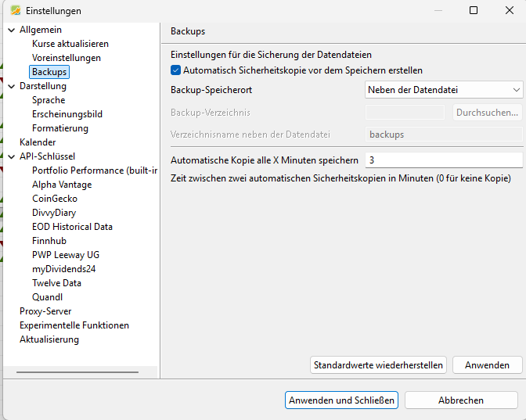Click the Anwenden button
526x420 pixels.
(x=487, y=365)
